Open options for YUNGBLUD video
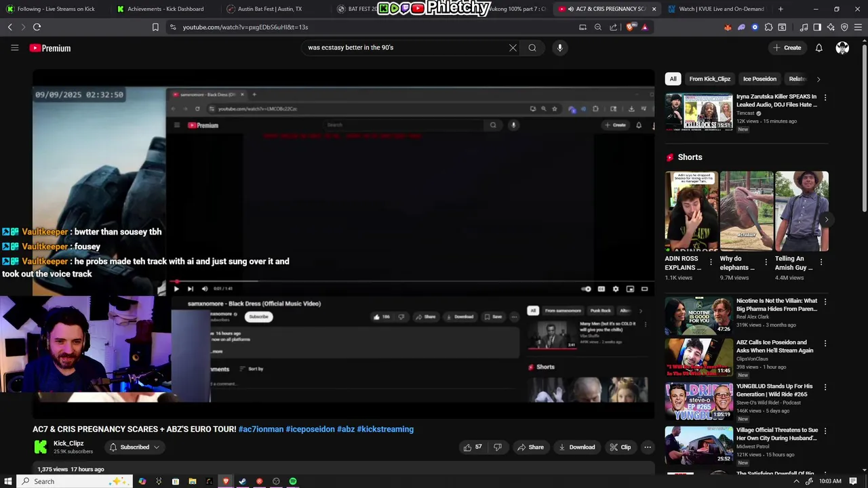 825,387
